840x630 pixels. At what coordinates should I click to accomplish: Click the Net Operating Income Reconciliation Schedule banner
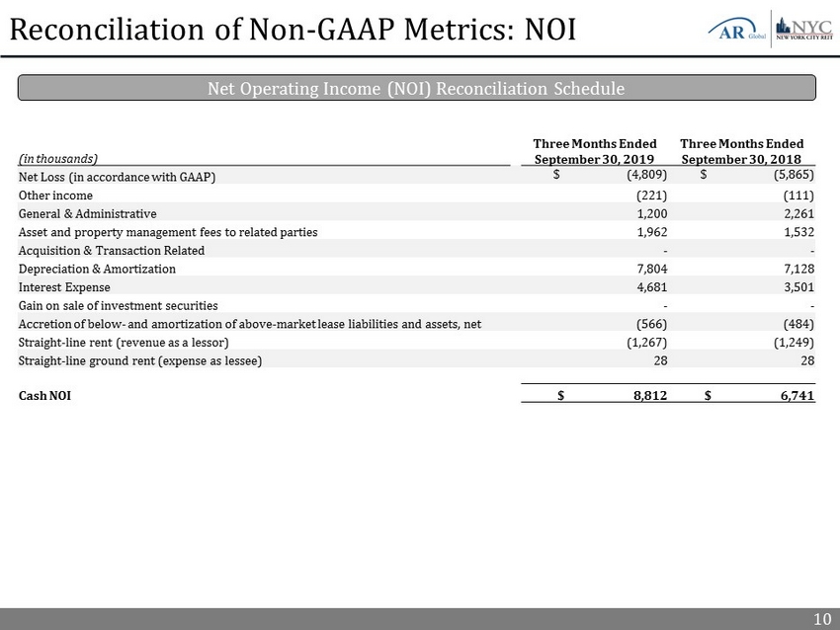pyautogui.click(x=416, y=89)
